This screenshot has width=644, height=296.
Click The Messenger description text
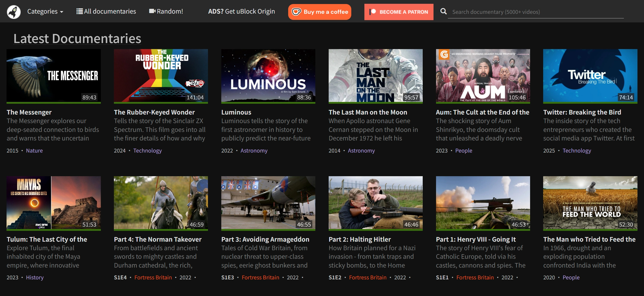click(x=53, y=130)
